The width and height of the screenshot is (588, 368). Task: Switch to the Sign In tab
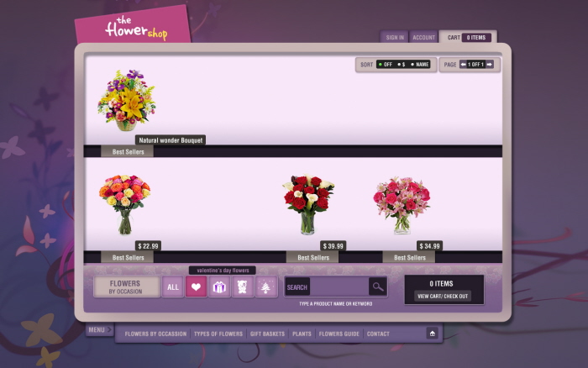pyautogui.click(x=395, y=38)
